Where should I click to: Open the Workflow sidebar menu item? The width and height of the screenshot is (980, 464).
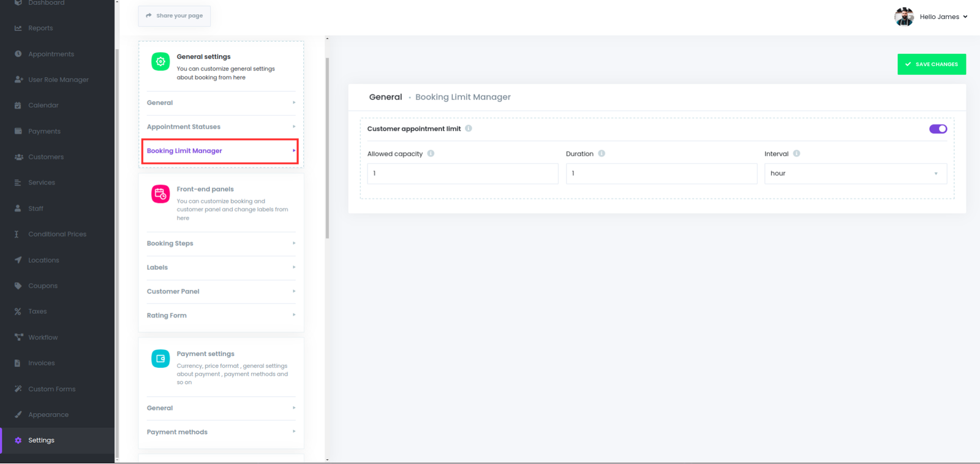[43, 337]
